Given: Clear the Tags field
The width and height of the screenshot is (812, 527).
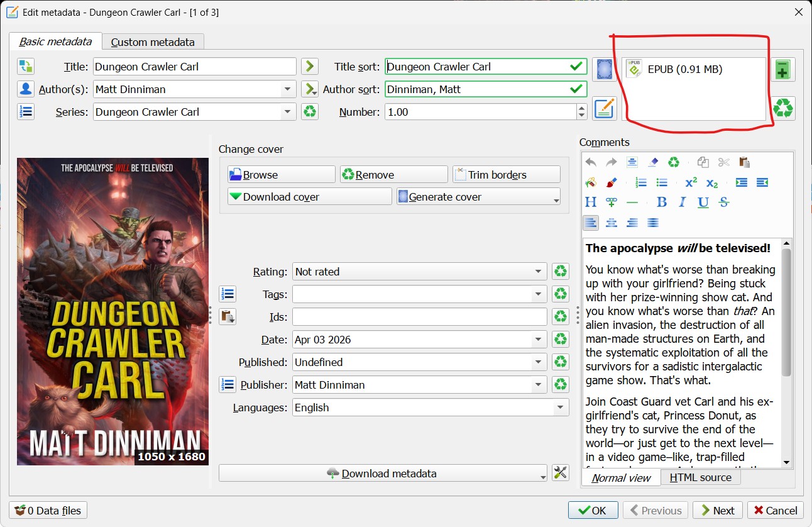Looking at the screenshot, I should (x=560, y=294).
